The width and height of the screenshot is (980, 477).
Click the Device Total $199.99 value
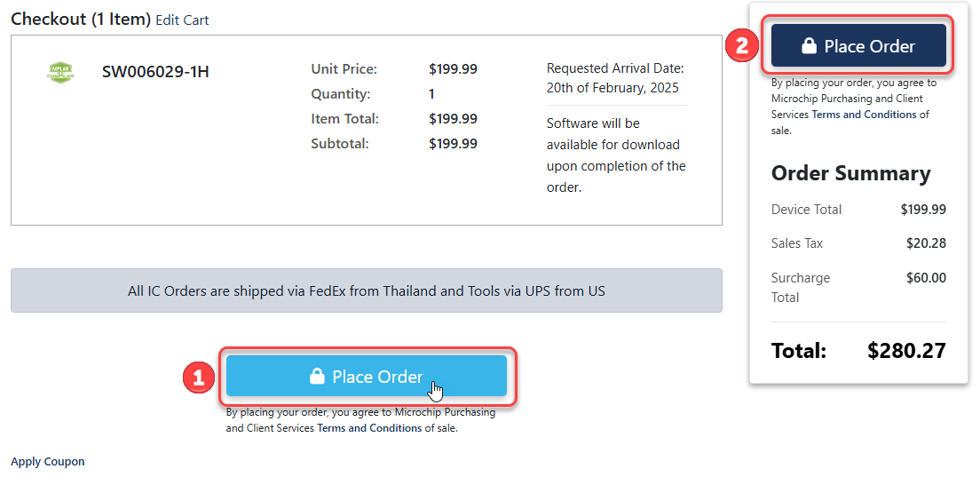(923, 210)
